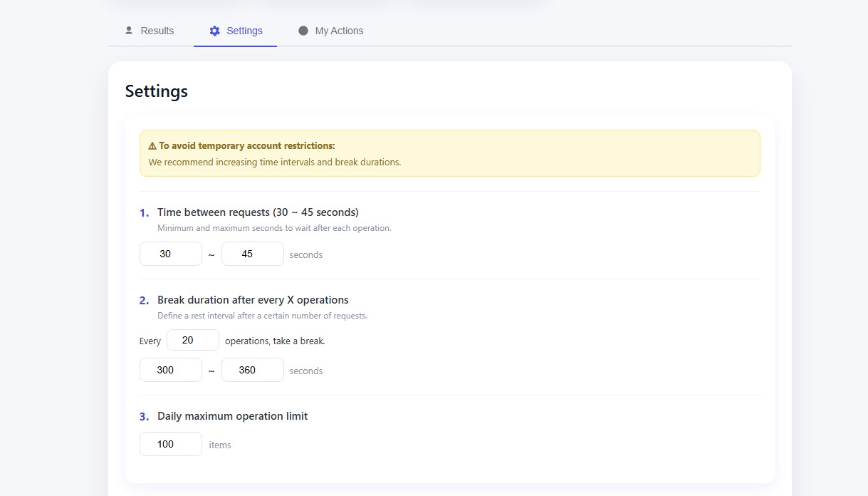Click the gear icon on Settings tab

point(214,31)
